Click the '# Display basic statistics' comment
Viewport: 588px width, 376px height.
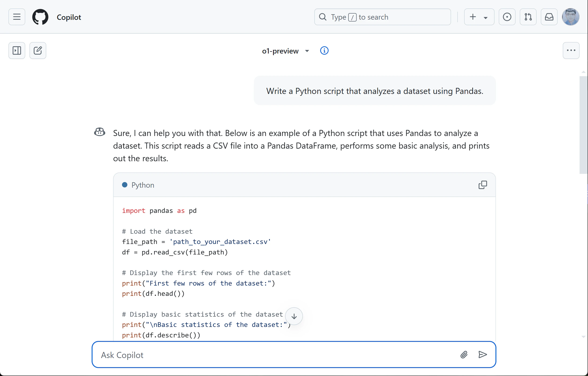(x=202, y=314)
